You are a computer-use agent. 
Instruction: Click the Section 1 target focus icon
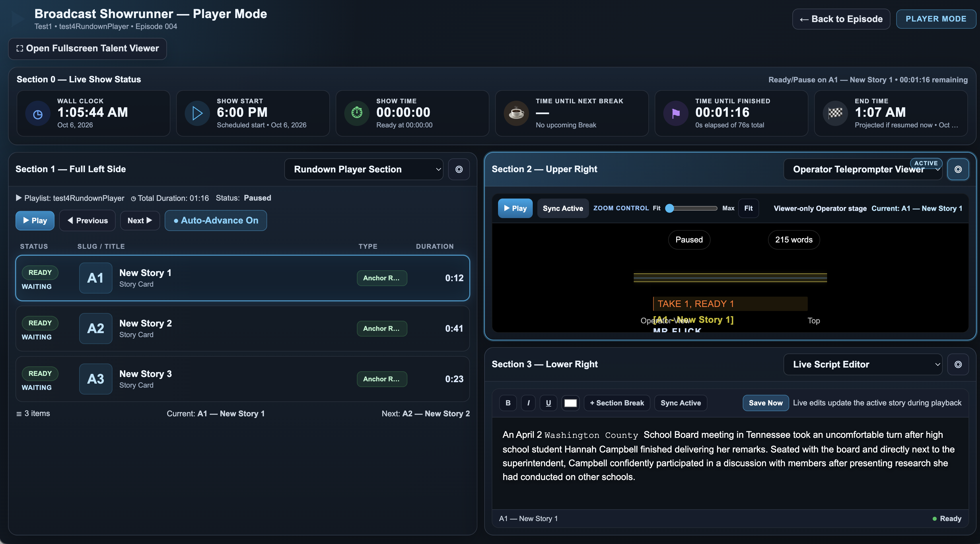click(459, 169)
